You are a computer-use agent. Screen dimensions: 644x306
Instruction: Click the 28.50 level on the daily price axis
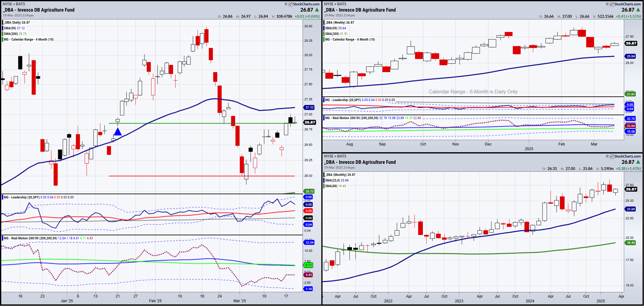tap(308, 26)
